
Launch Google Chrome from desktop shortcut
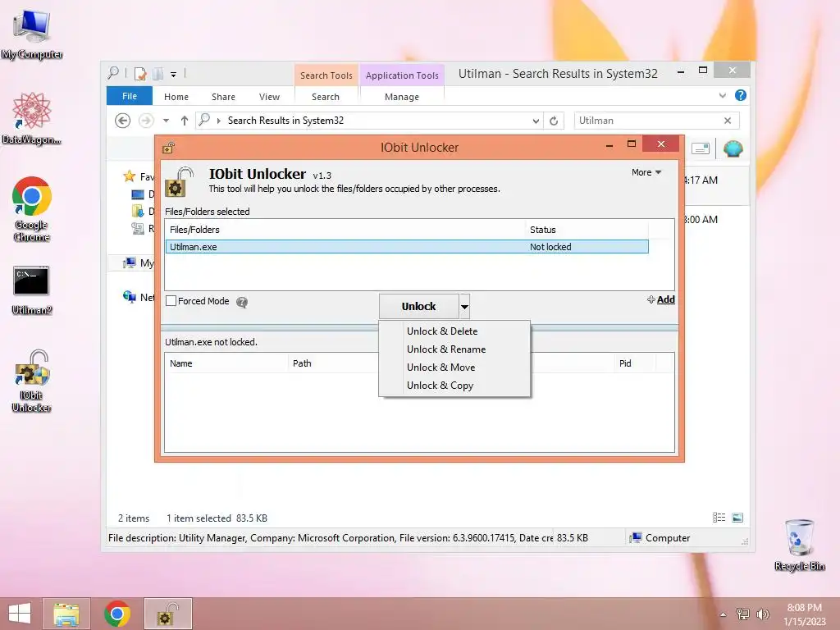31,209
